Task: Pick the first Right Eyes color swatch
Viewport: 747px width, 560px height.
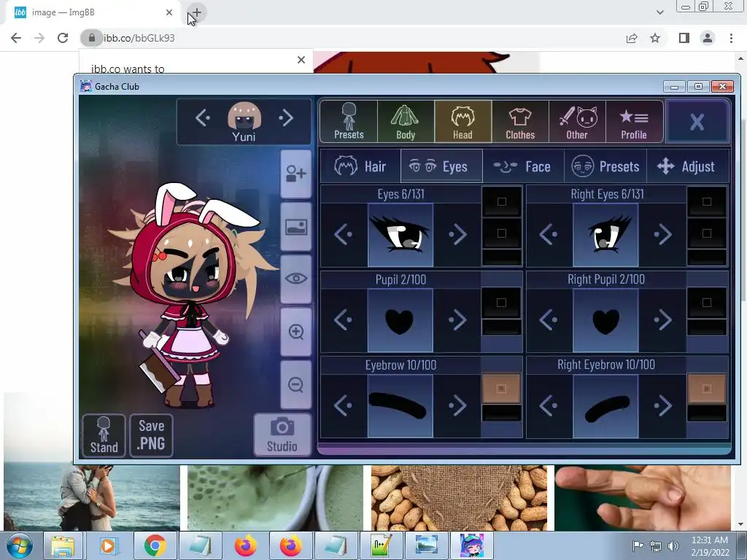Action: 707,201
